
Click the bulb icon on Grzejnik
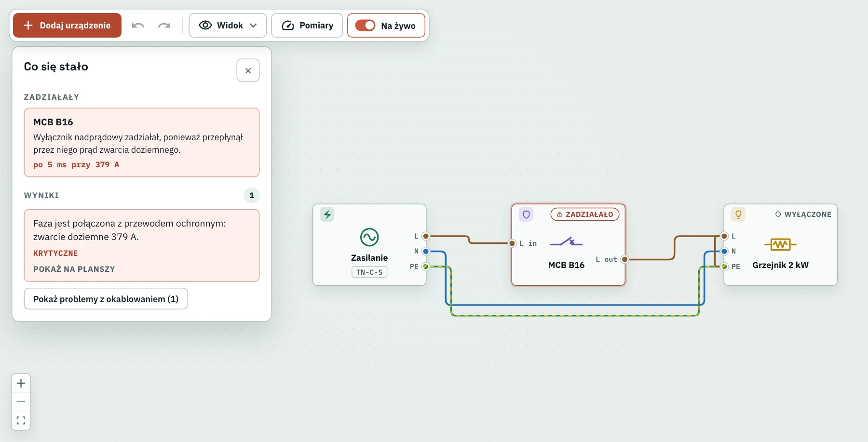point(738,214)
